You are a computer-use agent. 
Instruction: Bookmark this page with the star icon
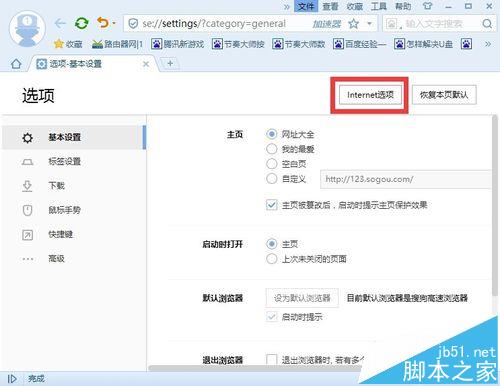click(353, 24)
